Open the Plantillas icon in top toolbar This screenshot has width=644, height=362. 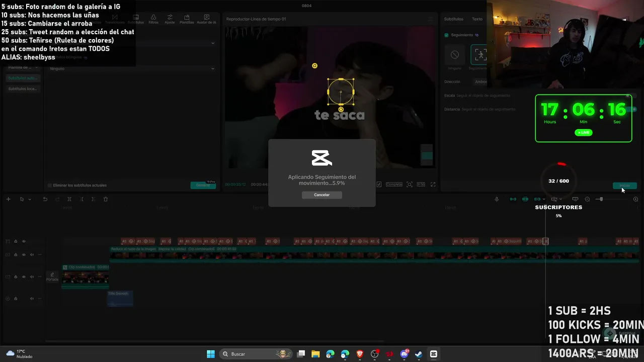187,19
